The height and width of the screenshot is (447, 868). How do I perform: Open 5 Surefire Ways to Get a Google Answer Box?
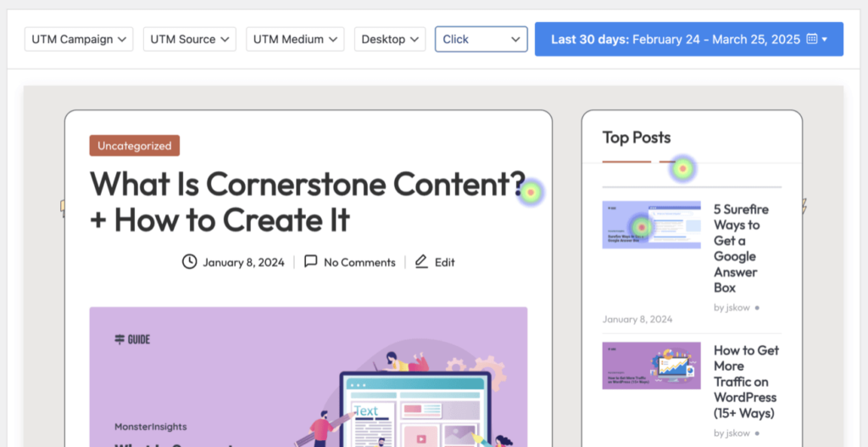(740, 248)
